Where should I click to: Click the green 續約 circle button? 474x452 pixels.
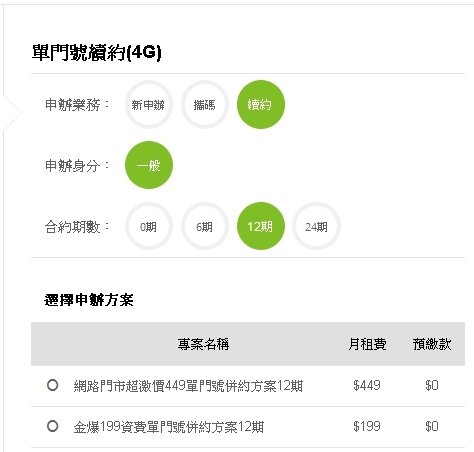pos(261,105)
